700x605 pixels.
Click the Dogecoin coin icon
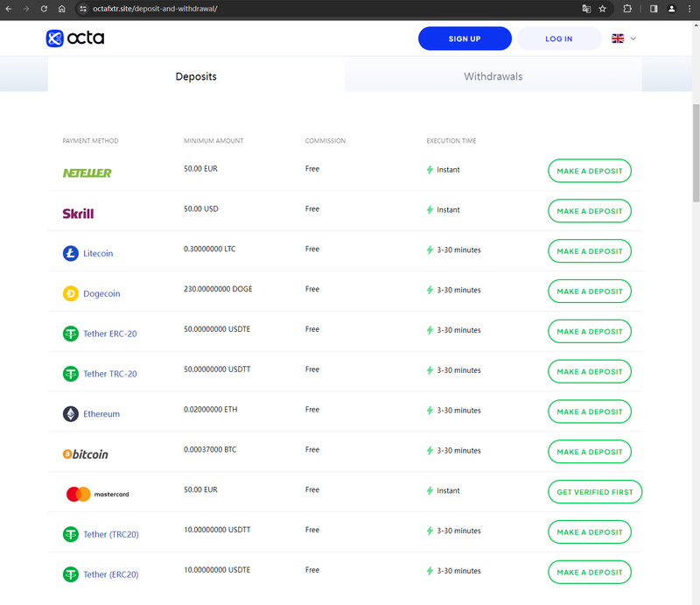click(71, 293)
